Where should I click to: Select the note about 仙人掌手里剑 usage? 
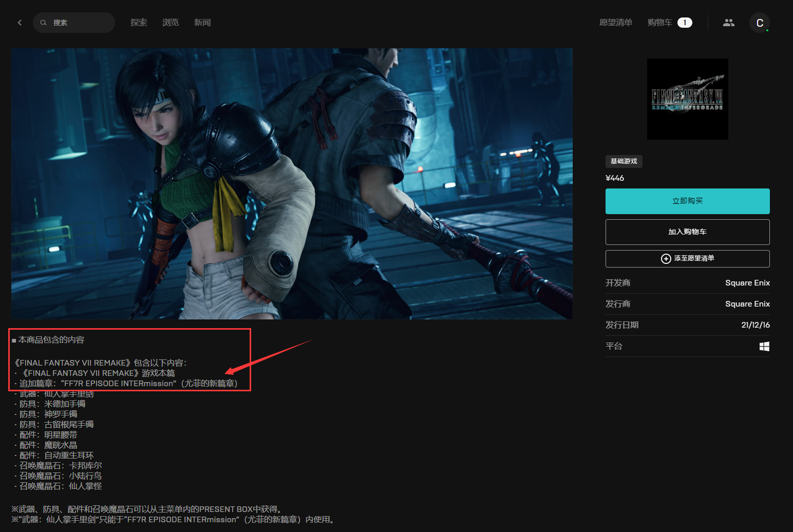pyautogui.click(x=174, y=520)
